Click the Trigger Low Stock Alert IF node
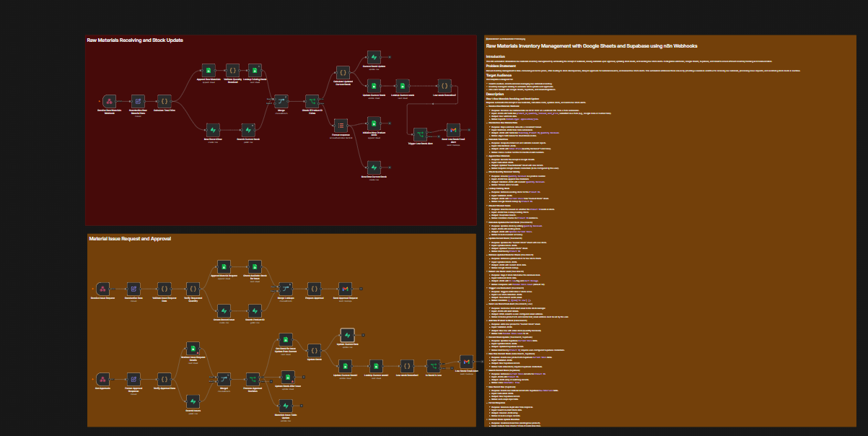868x436 pixels. click(420, 135)
